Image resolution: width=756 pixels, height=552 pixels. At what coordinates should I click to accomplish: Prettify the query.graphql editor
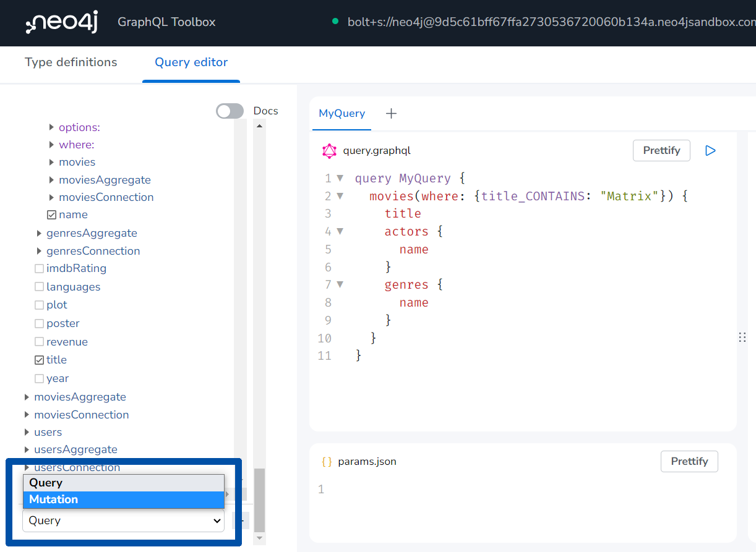[x=661, y=150]
